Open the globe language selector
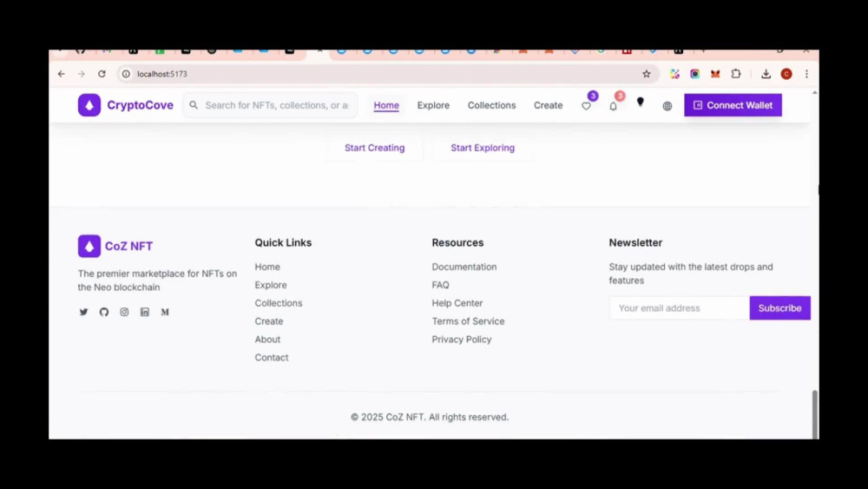 (667, 106)
